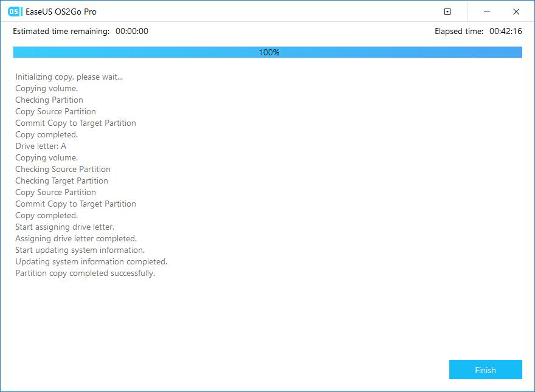The image size is (535, 392).
Task: Select the 'Checking Partition' log line
Action: 49,100
